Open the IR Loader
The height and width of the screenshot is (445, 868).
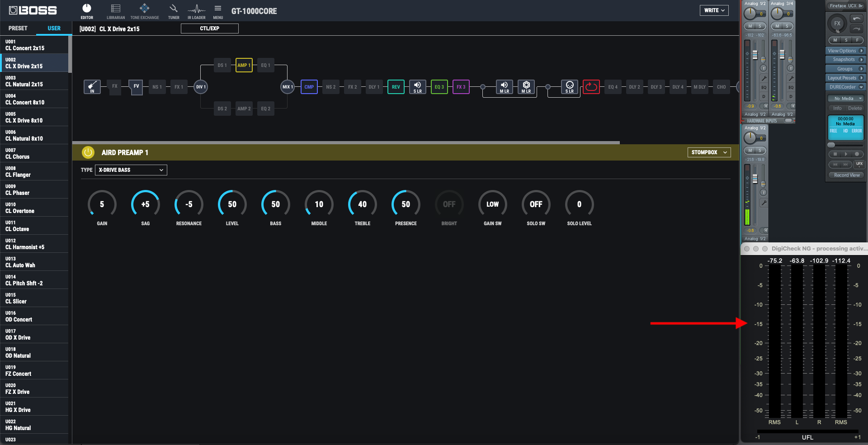pos(196,11)
